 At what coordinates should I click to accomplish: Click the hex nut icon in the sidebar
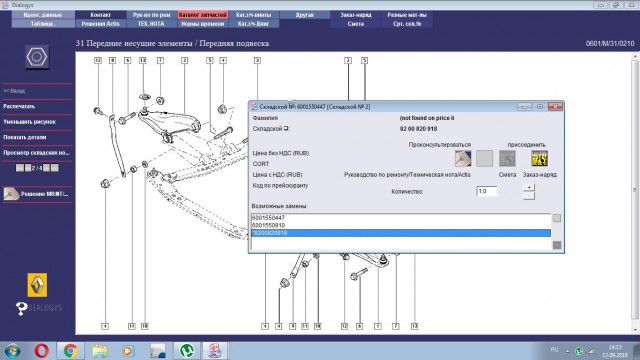(37, 57)
